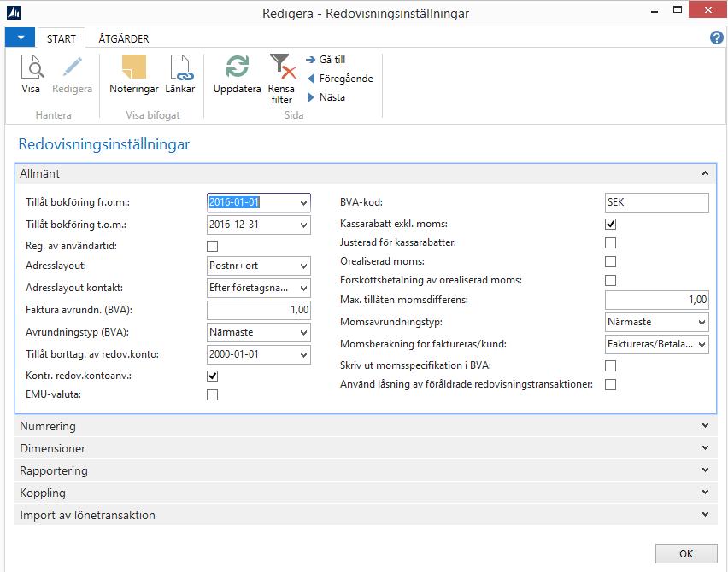Click Faktura avrundn. (BVA) value field

259,310
